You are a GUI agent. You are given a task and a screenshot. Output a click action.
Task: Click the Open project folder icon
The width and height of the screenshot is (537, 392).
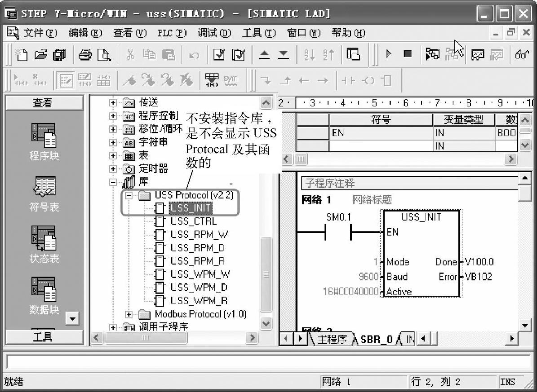[41, 54]
